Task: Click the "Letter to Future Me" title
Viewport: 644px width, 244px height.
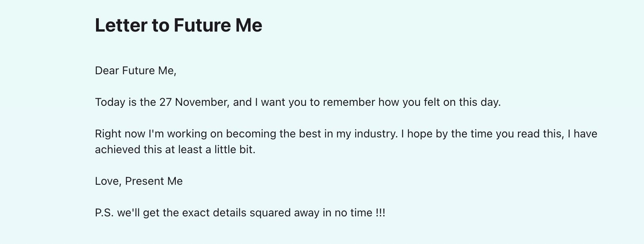Action: (178, 25)
